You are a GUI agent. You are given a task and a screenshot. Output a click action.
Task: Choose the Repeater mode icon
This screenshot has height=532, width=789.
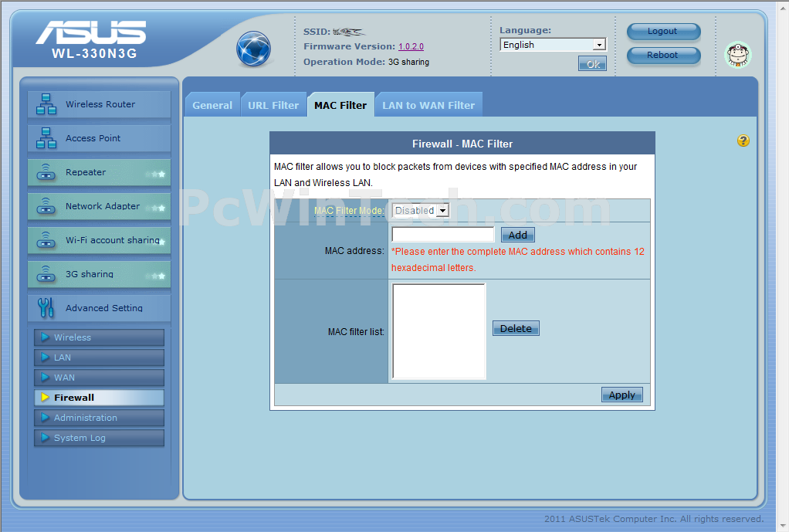coord(46,172)
